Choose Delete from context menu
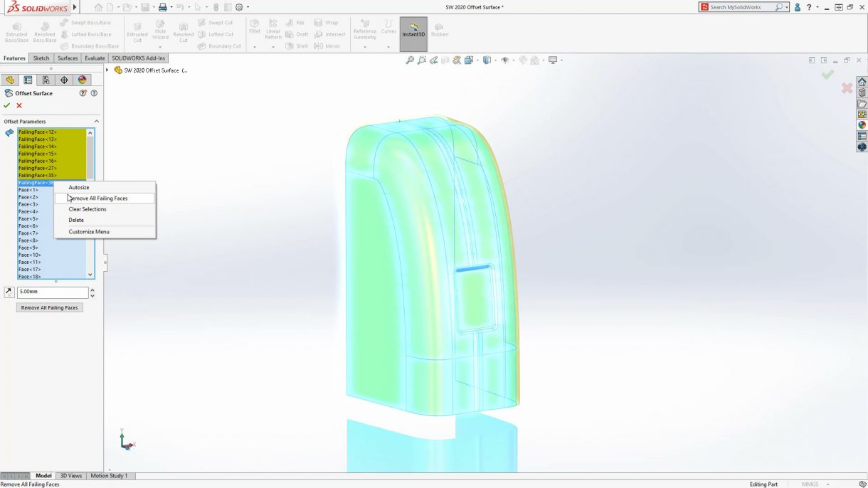The image size is (868, 488). point(105,220)
